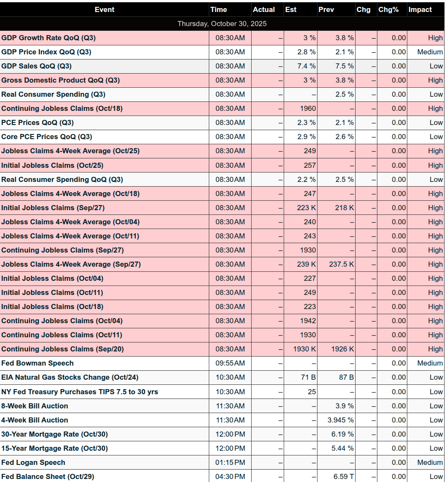Click the Impact column header
Screen dimensions: 448x482
[x=420, y=9]
